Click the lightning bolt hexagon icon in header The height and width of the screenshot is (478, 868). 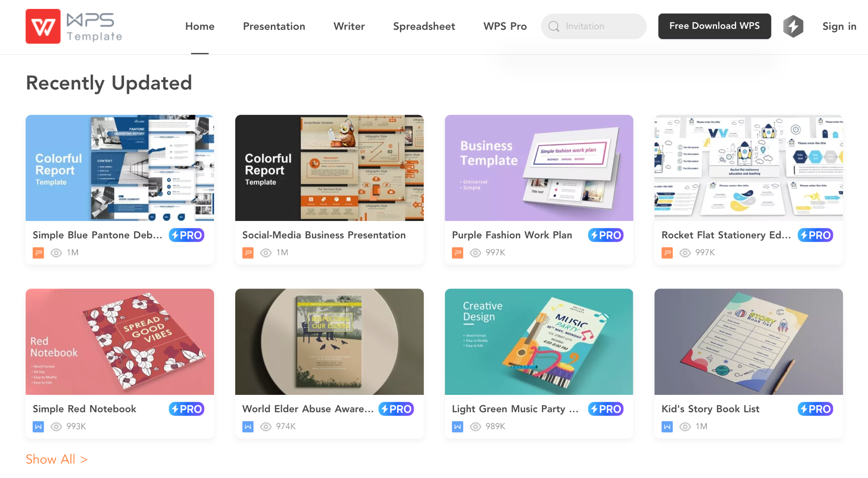[793, 26]
